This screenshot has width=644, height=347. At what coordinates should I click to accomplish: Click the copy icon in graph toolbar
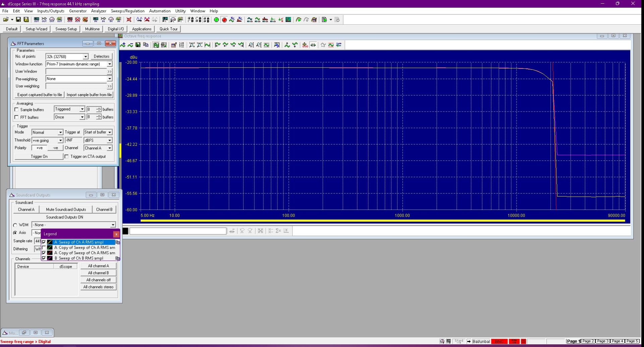tap(146, 45)
